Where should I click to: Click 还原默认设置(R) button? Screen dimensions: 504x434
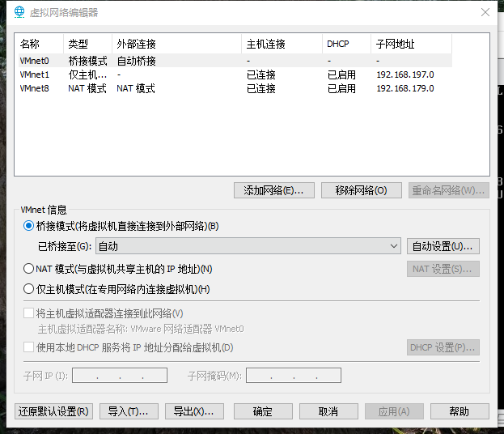[x=53, y=411]
